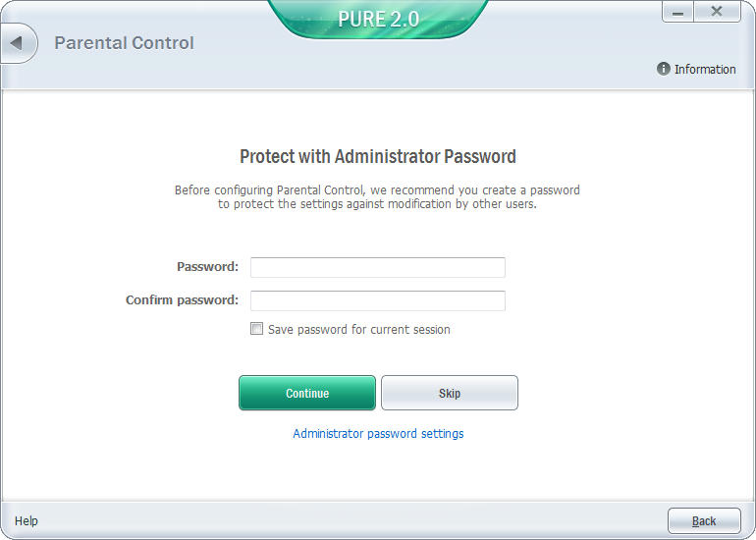Viewport: 756px width, 540px height.
Task: Open the Information link text
Action: (x=704, y=70)
